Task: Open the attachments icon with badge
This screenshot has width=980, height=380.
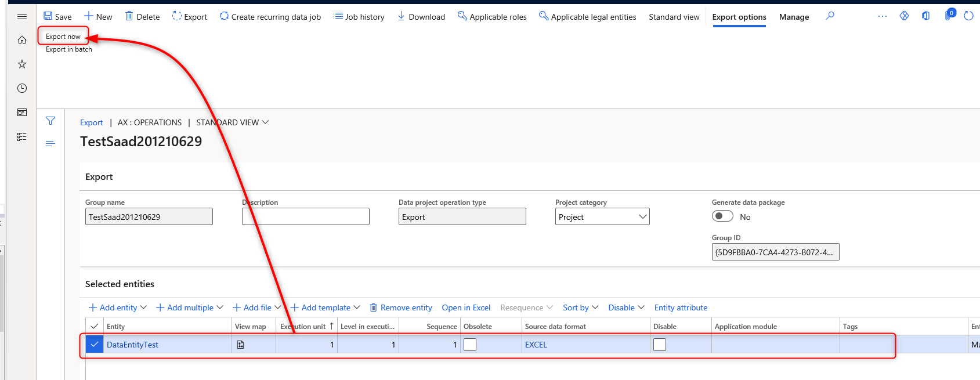Action: 949,15
